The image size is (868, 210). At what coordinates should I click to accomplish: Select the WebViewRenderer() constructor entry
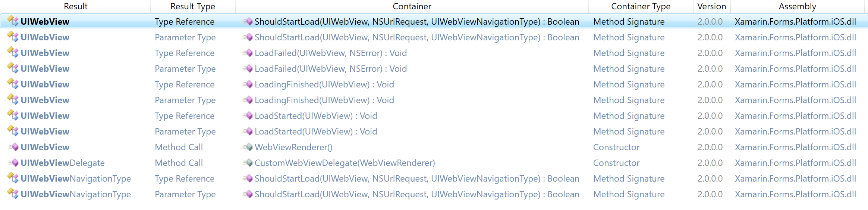click(x=293, y=147)
